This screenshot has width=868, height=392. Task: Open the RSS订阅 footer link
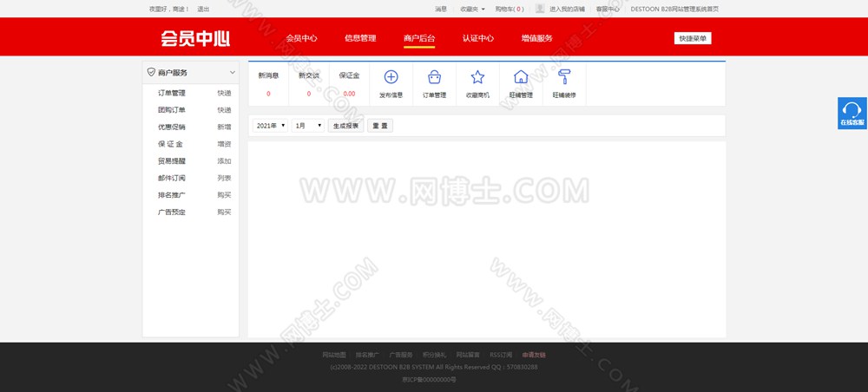coord(501,355)
